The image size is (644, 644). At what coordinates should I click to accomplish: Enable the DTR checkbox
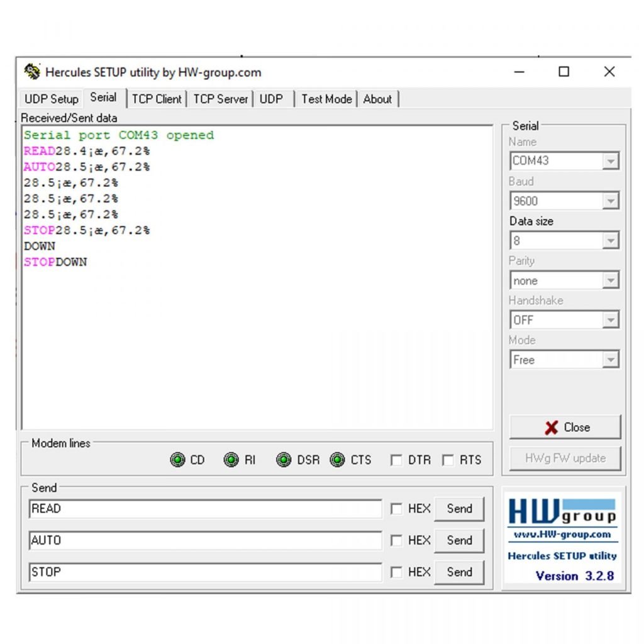point(396,460)
